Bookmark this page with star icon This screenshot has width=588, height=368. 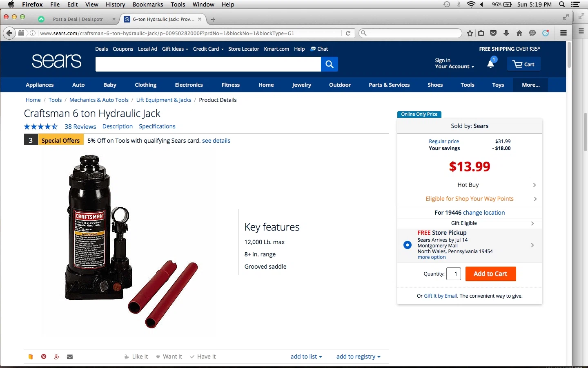(x=470, y=33)
